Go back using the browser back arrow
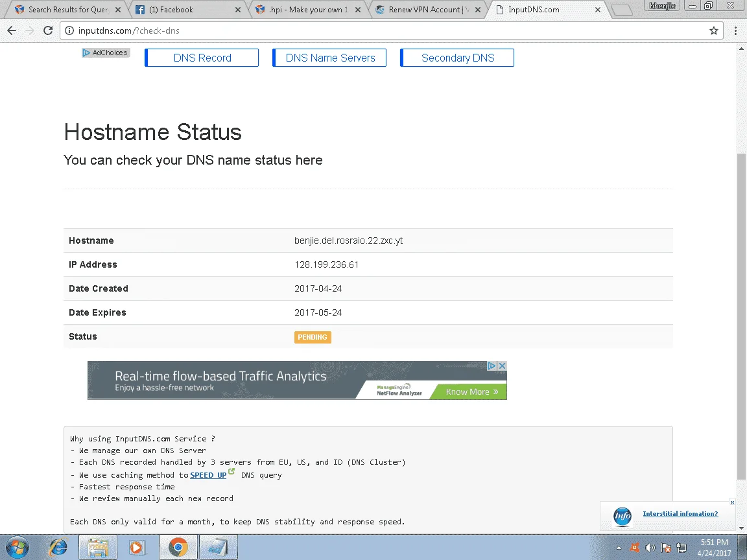747x560 pixels. pyautogui.click(x=12, y=30)
